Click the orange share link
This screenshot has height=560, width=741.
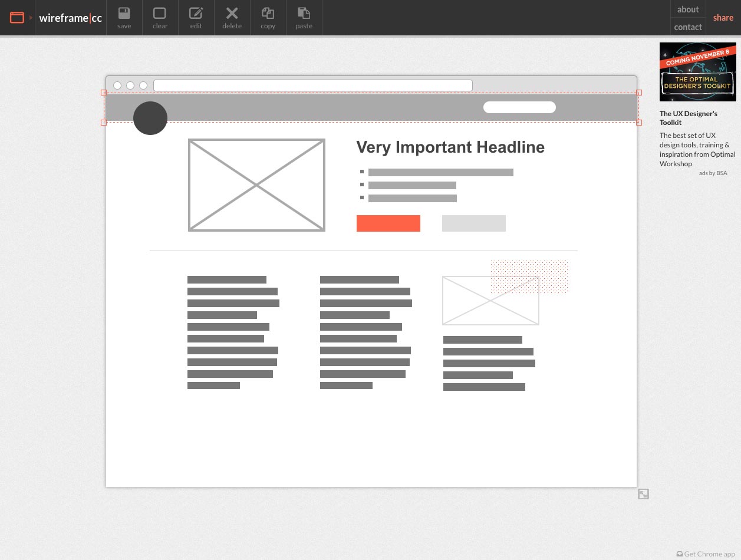pyautogui.click(x=723, y=18)
